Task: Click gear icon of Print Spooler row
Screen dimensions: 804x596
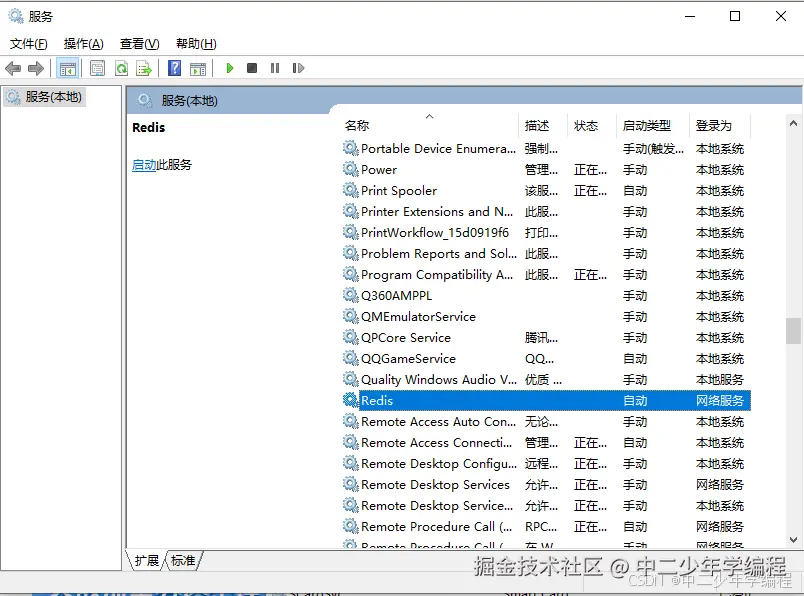Action: [x=350, y=190]
